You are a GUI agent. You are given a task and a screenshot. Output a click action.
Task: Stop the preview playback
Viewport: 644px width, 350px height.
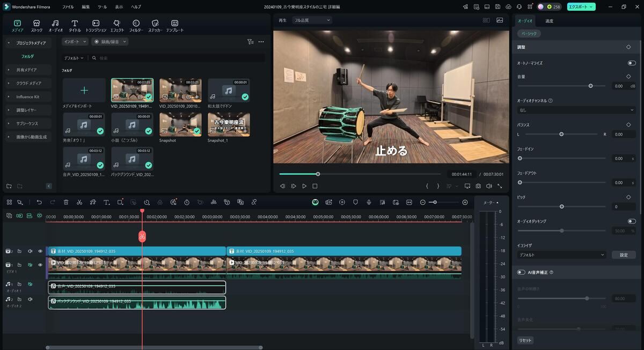click(x=315, y=186)
